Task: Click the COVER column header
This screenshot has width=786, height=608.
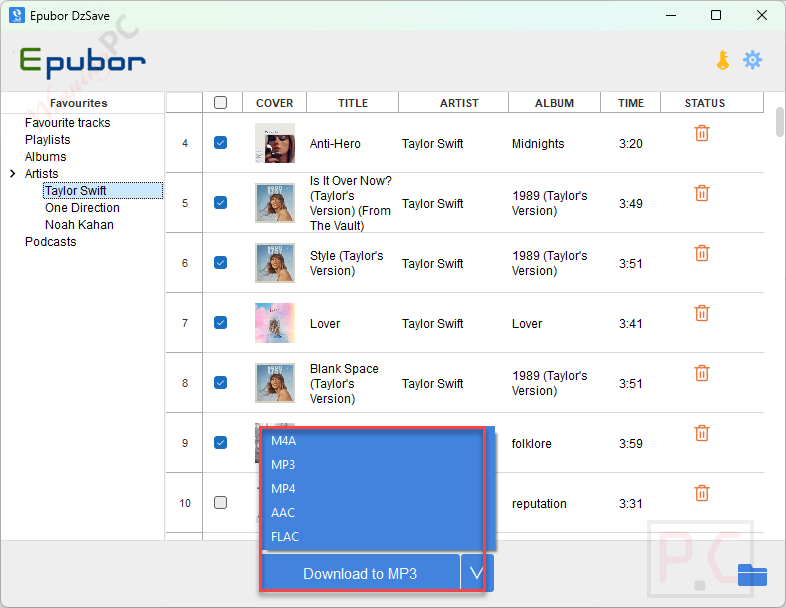Action: tap(274, 103)
